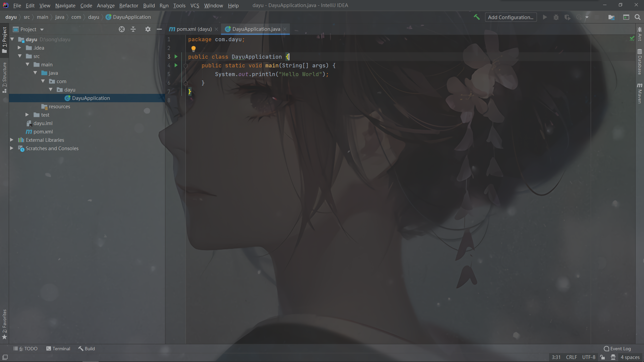Image resolution: width=644 pixels, height=362 pixels.
Task: Select dayu.iml in project tree
Action: pos(43,123)
